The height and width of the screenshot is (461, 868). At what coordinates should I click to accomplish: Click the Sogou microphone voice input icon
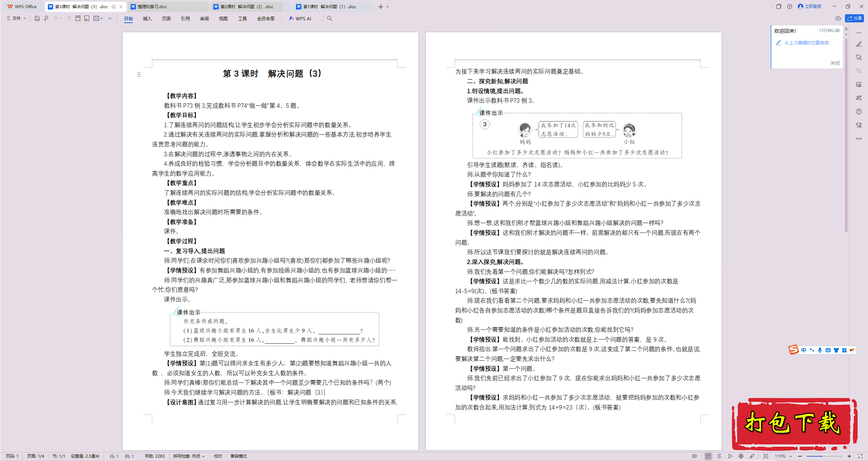pyautogui.click(x=820, y=350)
